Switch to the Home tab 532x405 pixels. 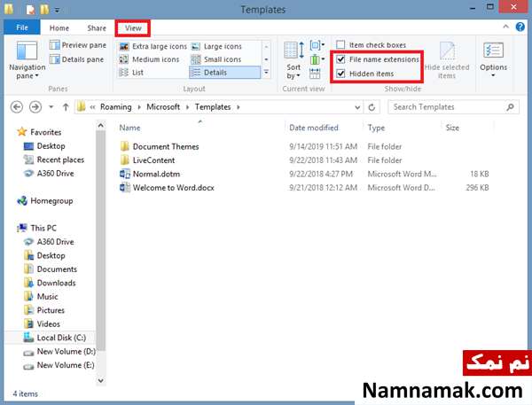click(59, 28)
